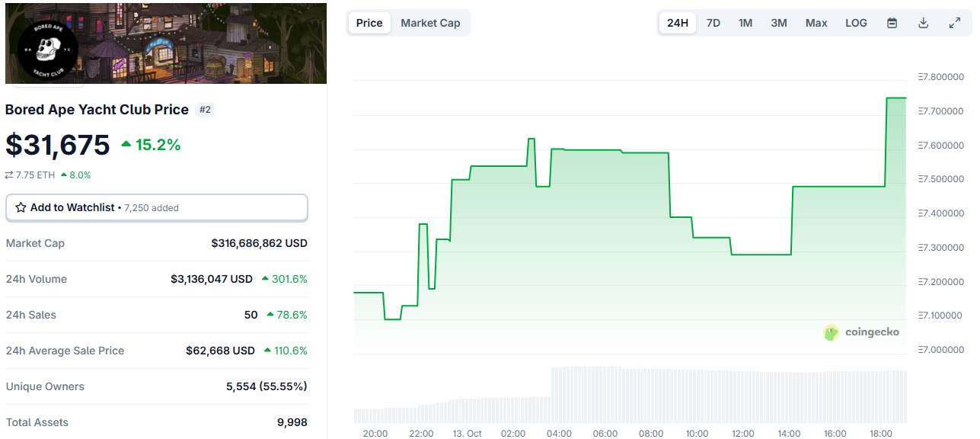Click the ETH conversion arrows icon
980x439 pixels.
9,175
